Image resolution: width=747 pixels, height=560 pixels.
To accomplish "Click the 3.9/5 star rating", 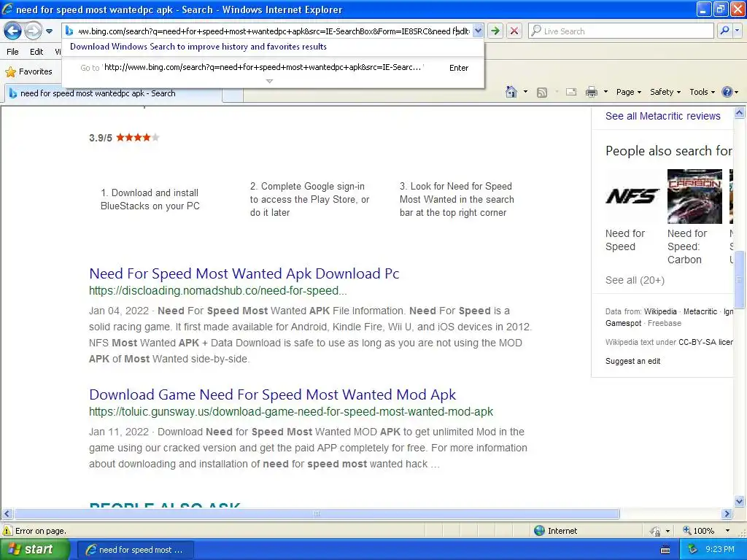I will pos(124,138).
